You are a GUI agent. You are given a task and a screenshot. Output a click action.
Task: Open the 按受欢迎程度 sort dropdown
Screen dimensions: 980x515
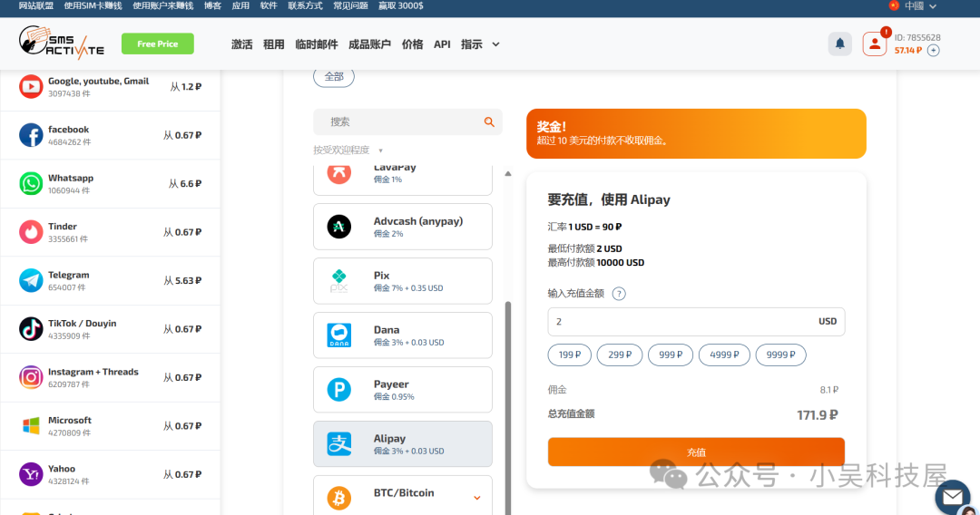[x=348, y=151]
